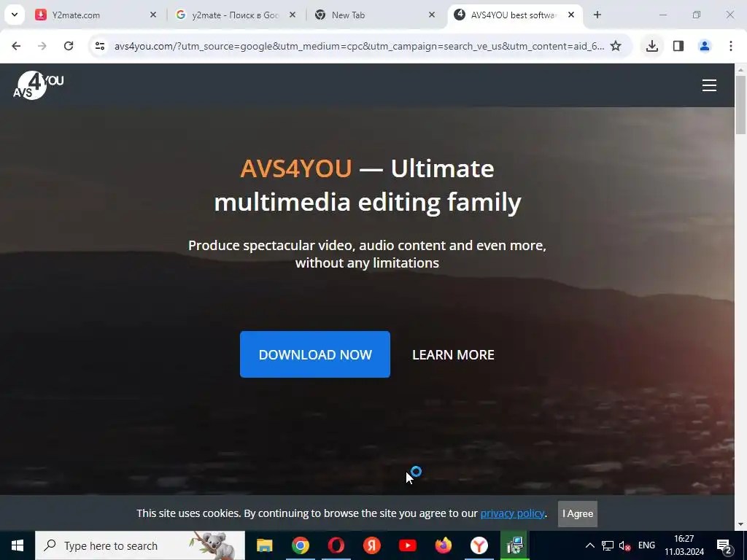This screenshot has width=747, height=560.
Task: Accept cookies with I Agree button
Action: click(578, 514)
